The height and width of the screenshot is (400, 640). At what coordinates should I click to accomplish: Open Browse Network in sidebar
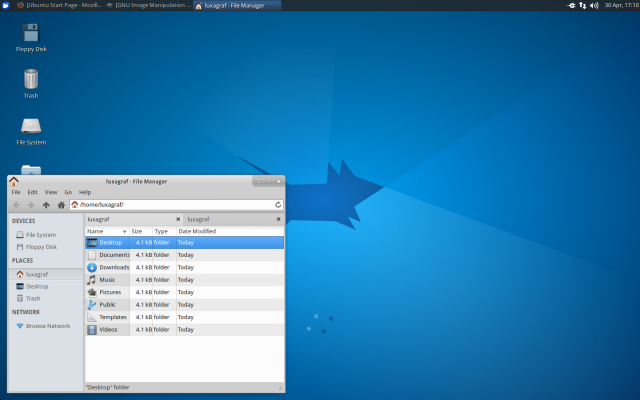click(x=43, y=326)
